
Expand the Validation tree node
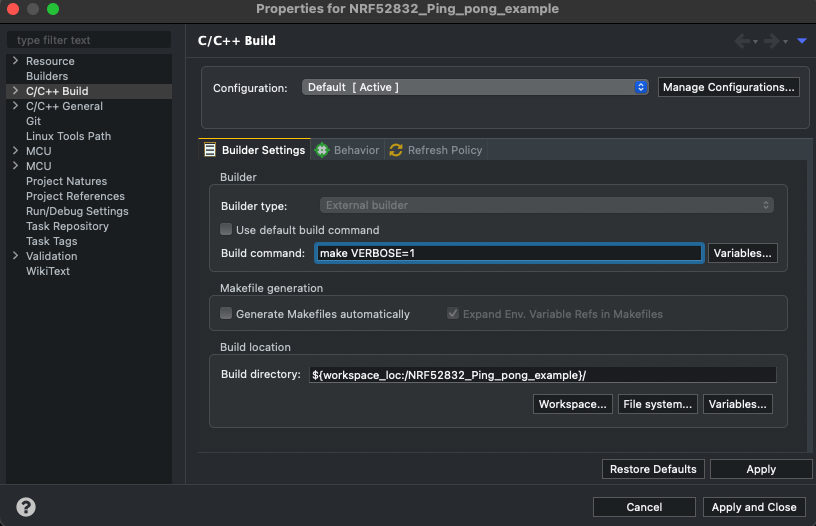16,256
